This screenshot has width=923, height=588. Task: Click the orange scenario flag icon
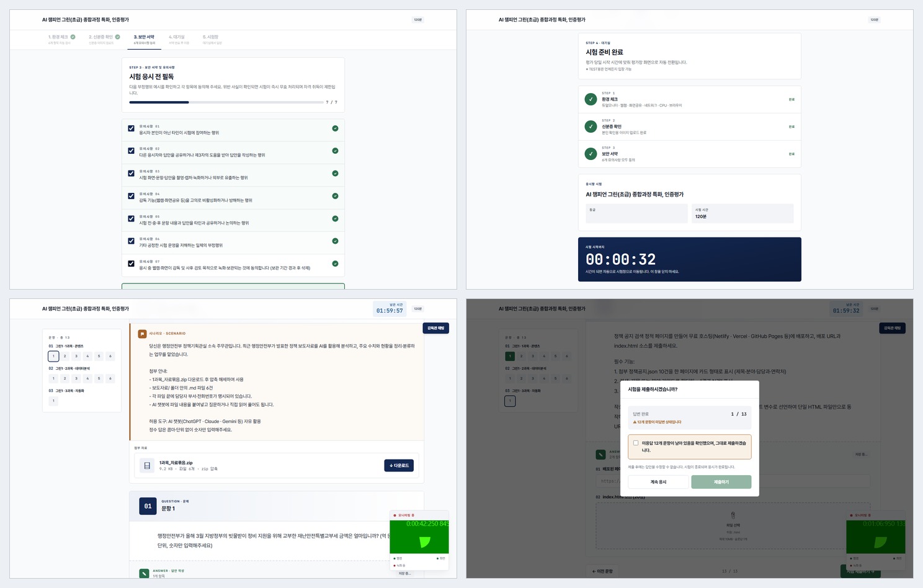142,334
